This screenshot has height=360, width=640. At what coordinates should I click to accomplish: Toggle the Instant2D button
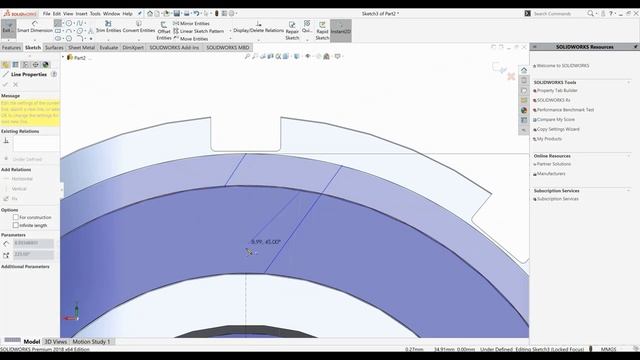pos(341,30)
